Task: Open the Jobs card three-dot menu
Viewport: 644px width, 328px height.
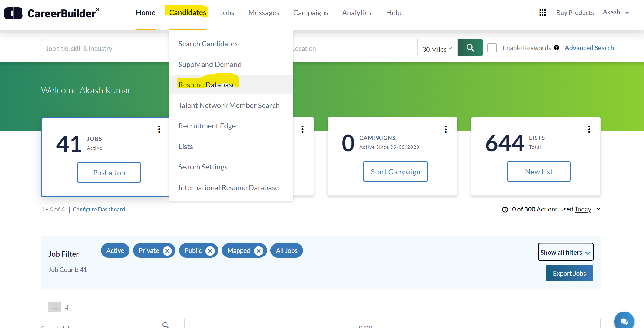Action: (159, 129)
